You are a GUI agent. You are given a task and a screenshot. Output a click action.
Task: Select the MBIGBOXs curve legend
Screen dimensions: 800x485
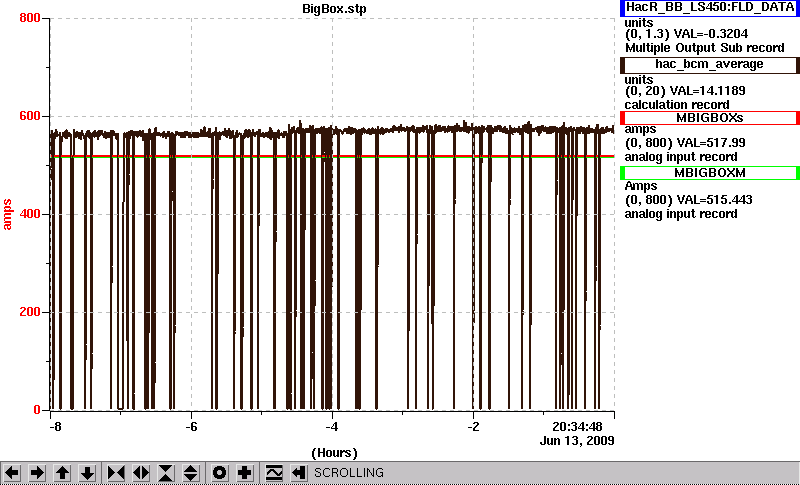(710, 118)
